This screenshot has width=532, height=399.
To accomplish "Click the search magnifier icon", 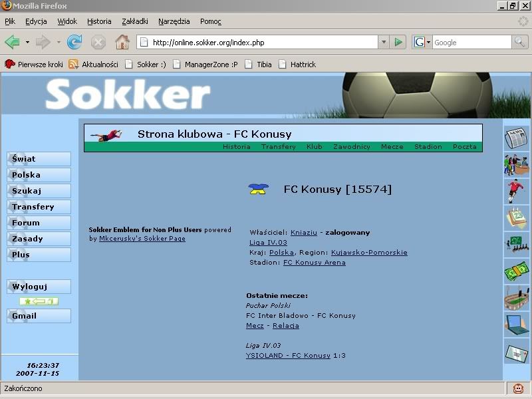I will click(519, 43).
